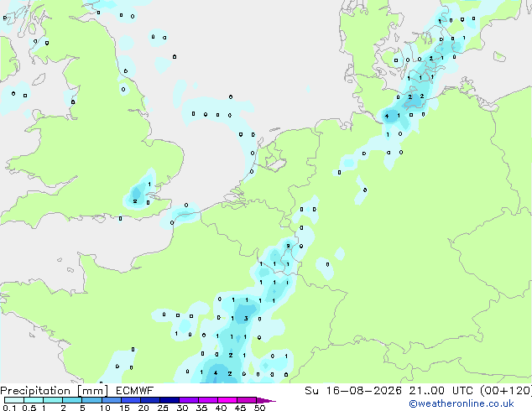Screen dimensions: 532x411
Task: Open the weatheronline.co.uk link
Action: [x=462, y=403]
